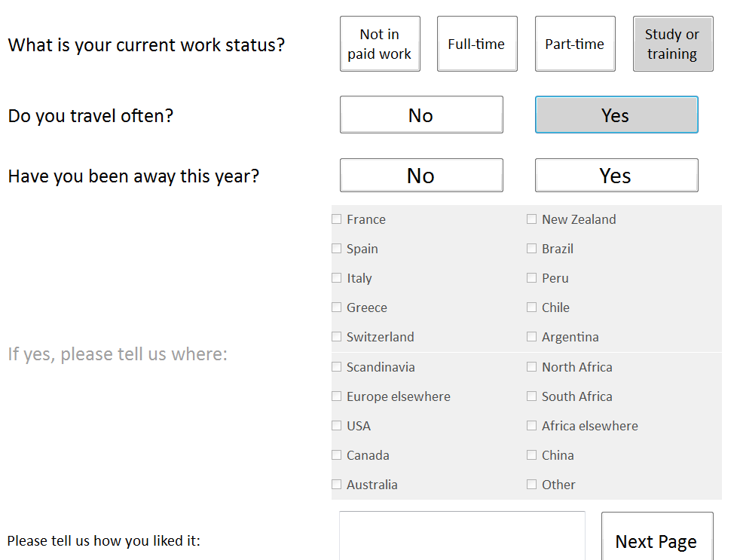Enable the Italy checkbox
Image resolution: width=737 pixels, height=560 pixels.
pos(337,278)
